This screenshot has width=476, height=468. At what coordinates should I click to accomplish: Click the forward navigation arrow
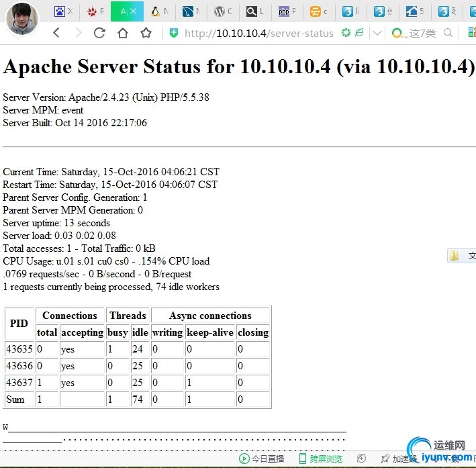pyautogui.click(x=79, y=32)
